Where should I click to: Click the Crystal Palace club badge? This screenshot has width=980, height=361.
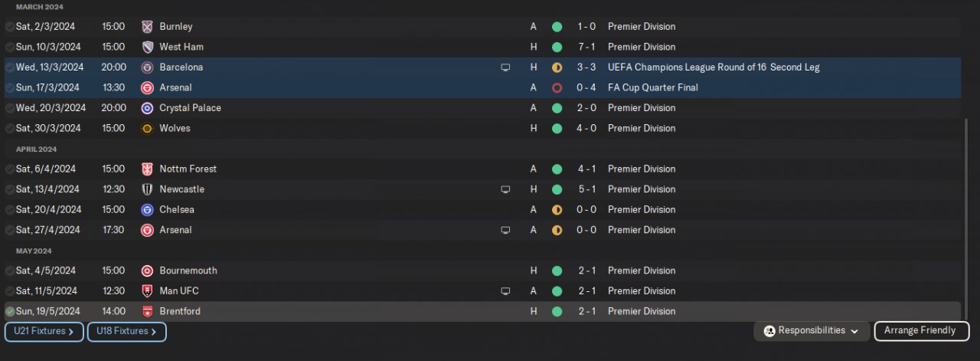[148, 108]
